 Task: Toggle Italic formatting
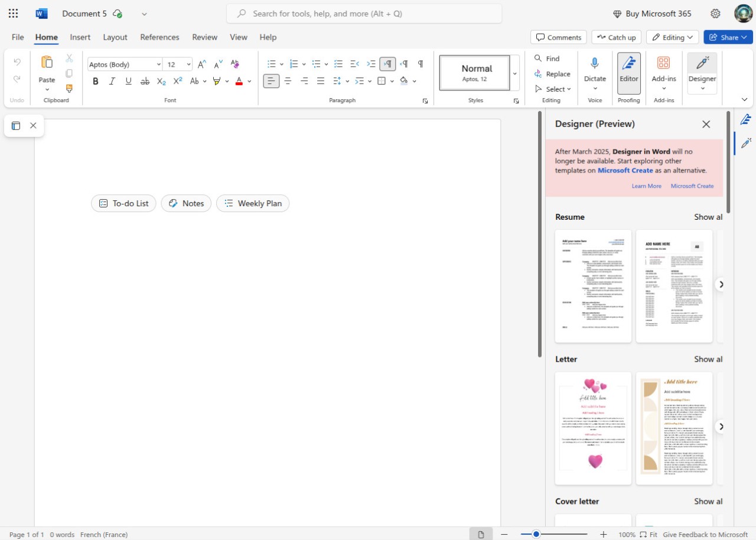(x=112, y=81)
